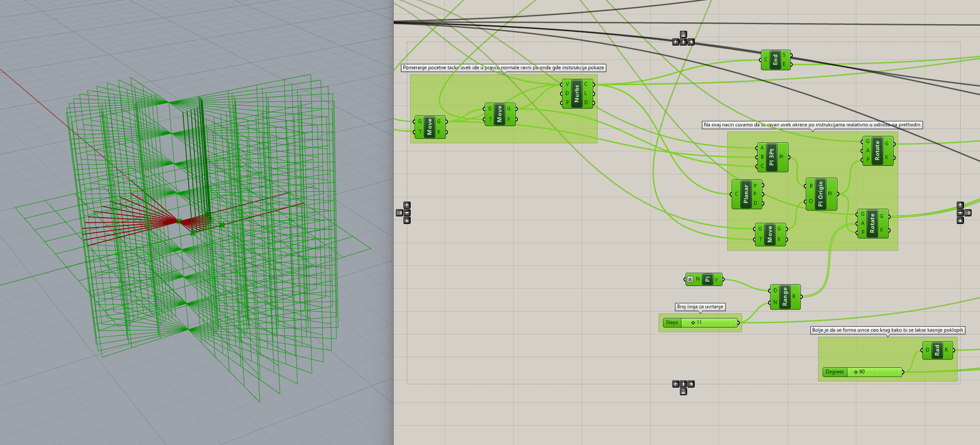Click the align-left arrow above selection
This screenshot has width=980, height=445.
pyautogui.click(x=676, y=42)
